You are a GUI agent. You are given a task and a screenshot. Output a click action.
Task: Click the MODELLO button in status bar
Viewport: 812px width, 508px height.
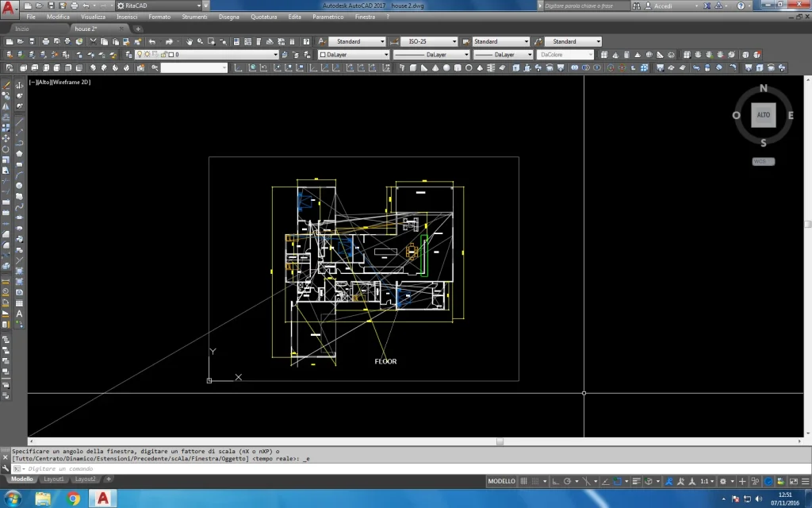tap(501, 481)
